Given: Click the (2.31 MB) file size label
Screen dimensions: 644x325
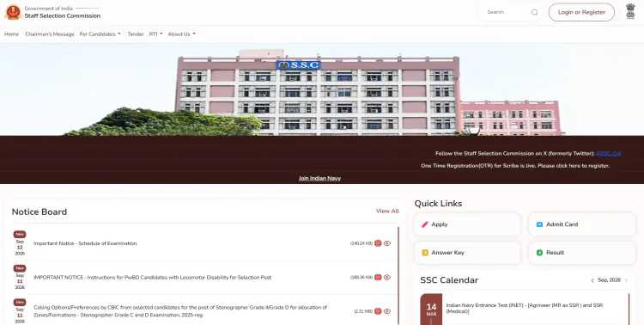Looking at the screenshot, I should coord(363,311).
